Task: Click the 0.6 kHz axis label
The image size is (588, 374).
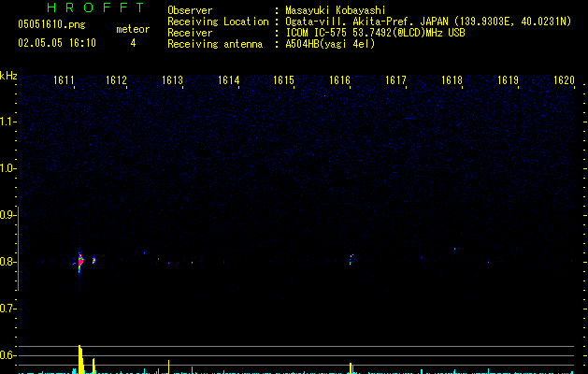Action: click(7, 355)
